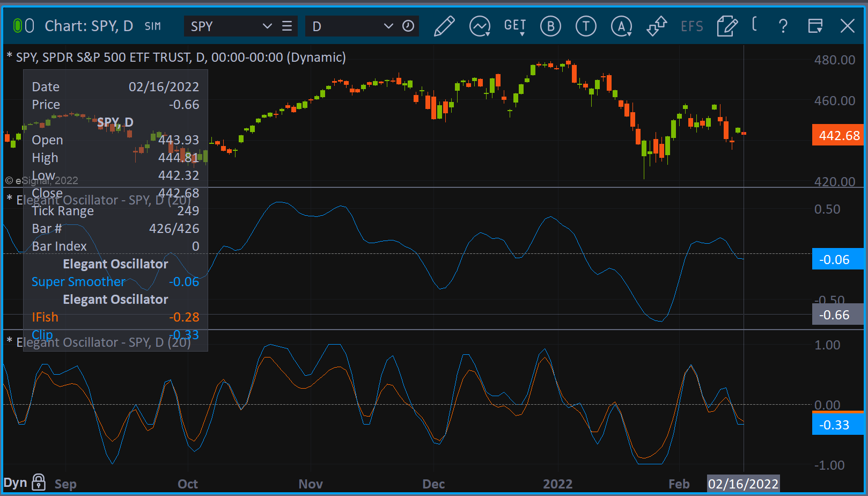This screenshot has width=868, height=496.
Task: Open the time template clock icon
Action: click(x=408, y=26)
